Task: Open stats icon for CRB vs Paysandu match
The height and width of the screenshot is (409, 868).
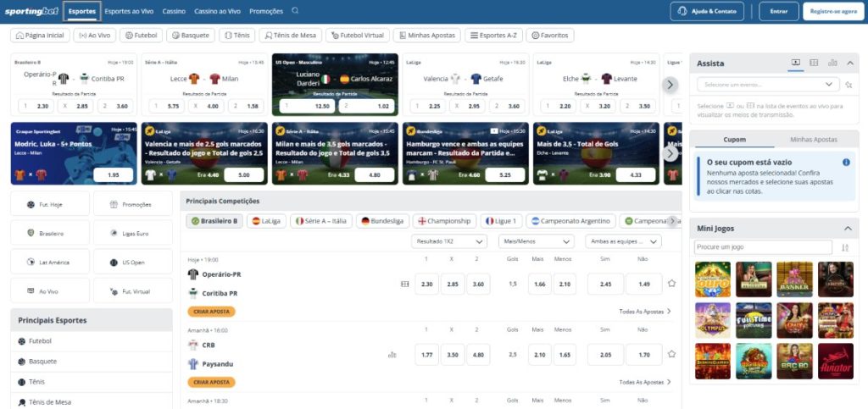Action: [392, 354]
